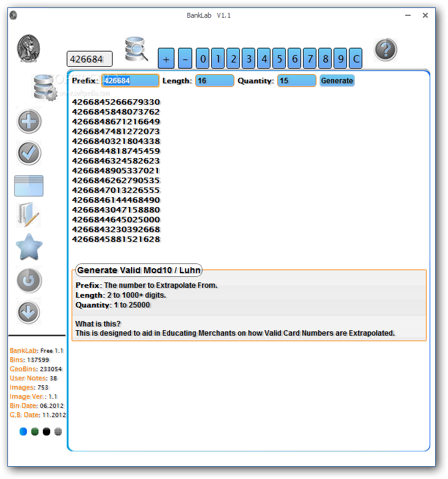Click the GeoBins: 233054 status entry
The width and height of the screenshot is (448, 479).
coord(36,369)
